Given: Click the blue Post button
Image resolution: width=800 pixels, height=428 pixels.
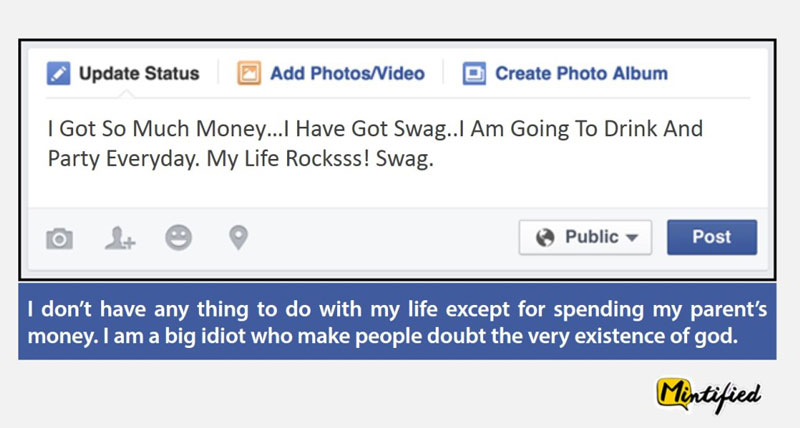Looking at the screenshot, I should [x=712, y=237].
